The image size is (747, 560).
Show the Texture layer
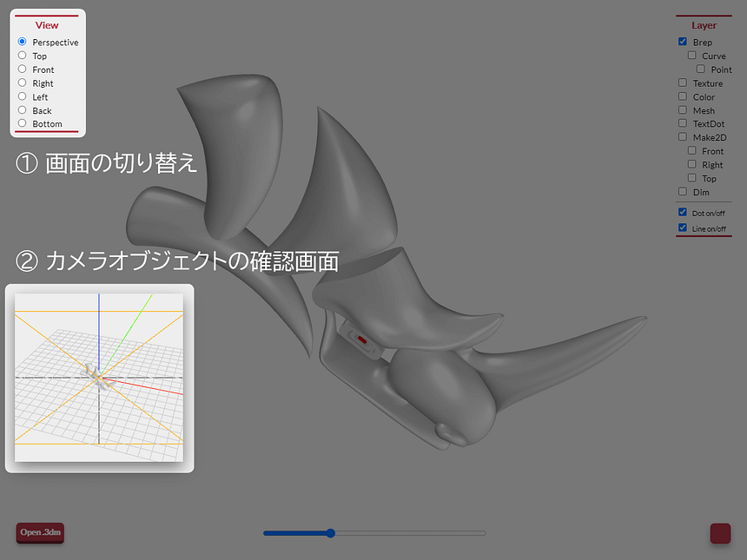click(x=683, y=83)
